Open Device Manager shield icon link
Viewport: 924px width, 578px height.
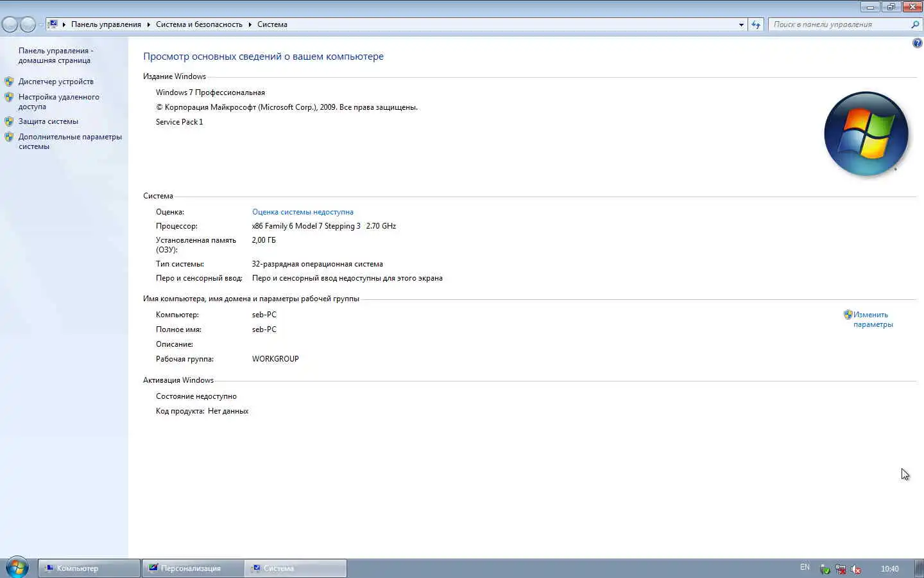click(x=9, y=82)
